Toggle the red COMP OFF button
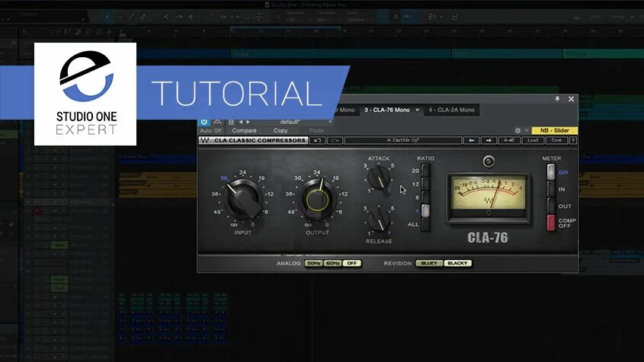Screen dimensions: 644x362 [x=551, y=223]
